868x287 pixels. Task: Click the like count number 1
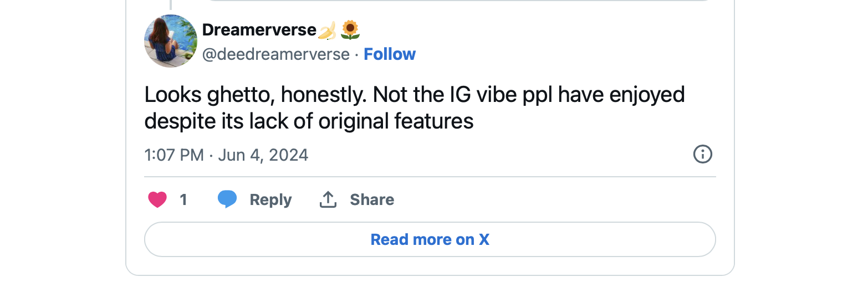click(183, 199)
